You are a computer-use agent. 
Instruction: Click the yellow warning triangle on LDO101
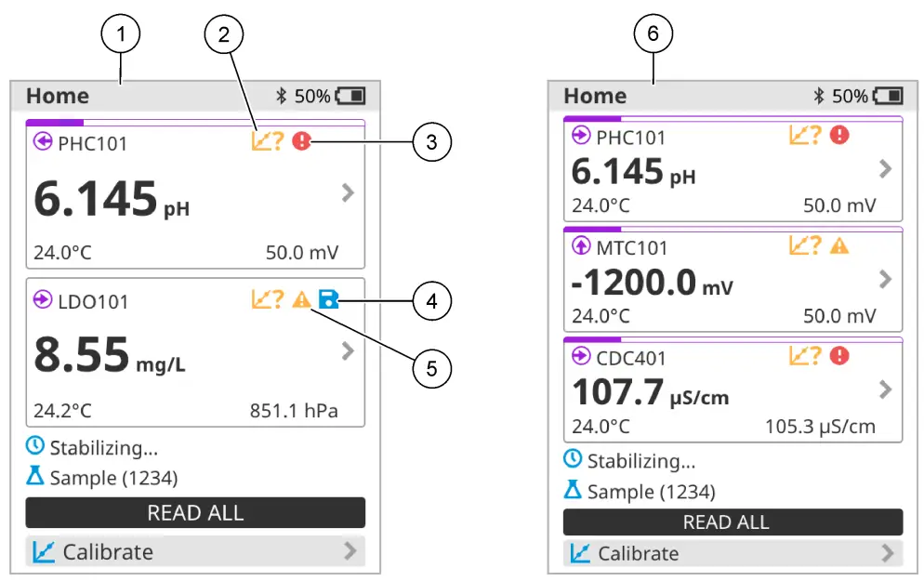click(301, 299)
